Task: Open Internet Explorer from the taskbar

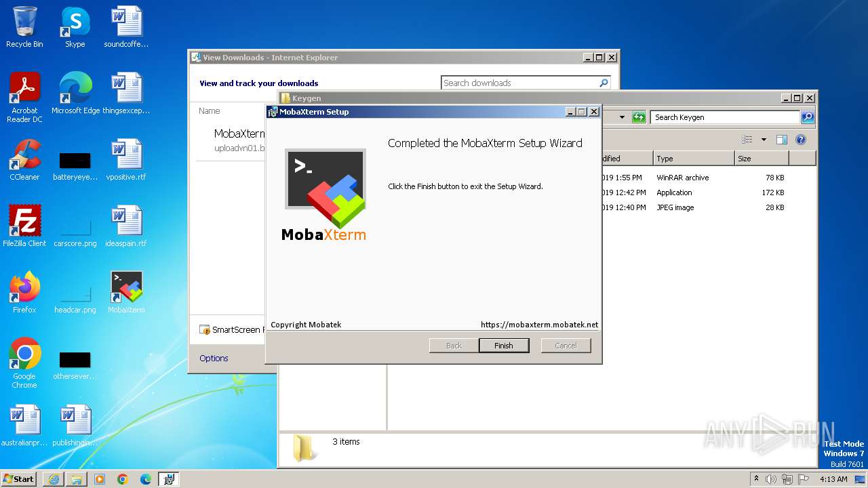Action: coord(54,479)
